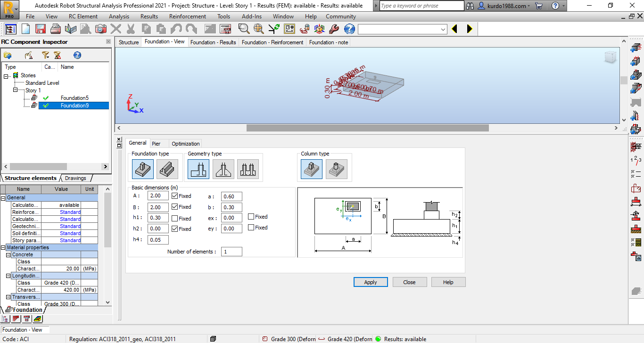
Task: Open the filter icon in RC Component Inspector
Action: click(45, 55)
